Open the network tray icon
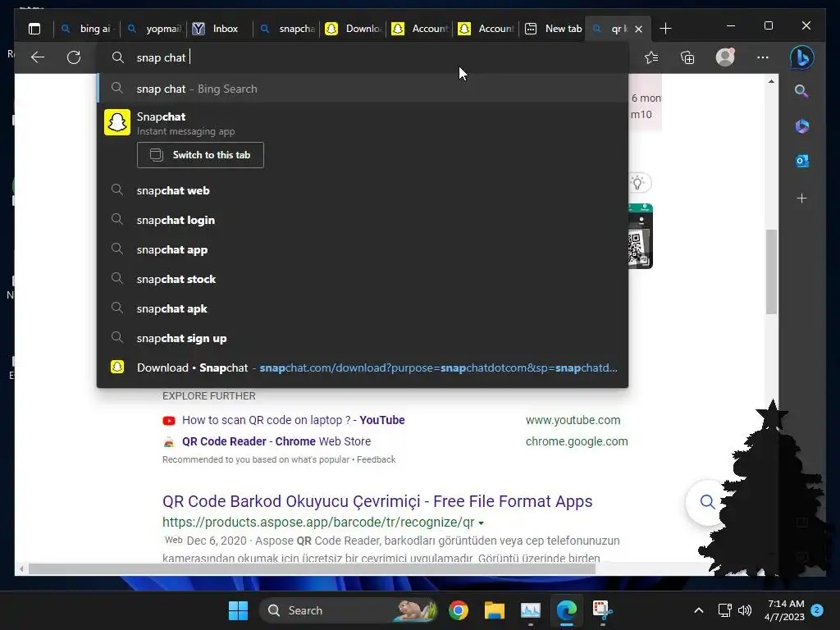The image size is (840, 630). pos(725,610)
